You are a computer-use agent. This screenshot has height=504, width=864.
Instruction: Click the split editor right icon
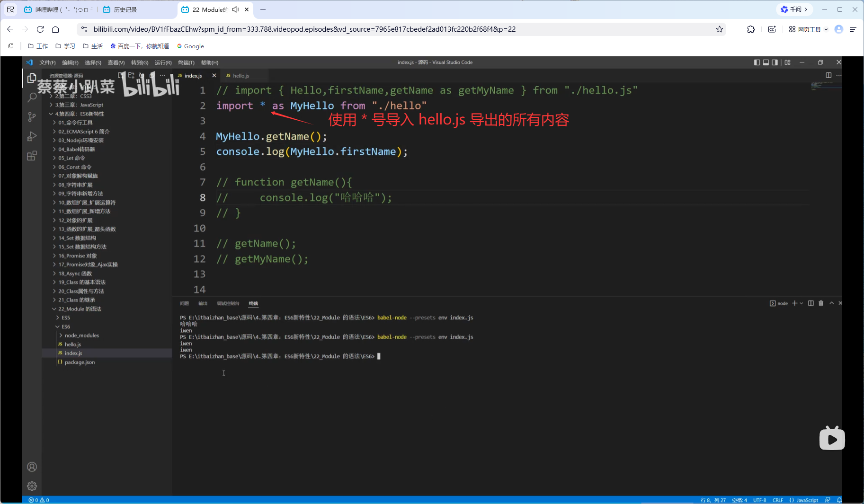pyautogui.click(x=828, y=75)
